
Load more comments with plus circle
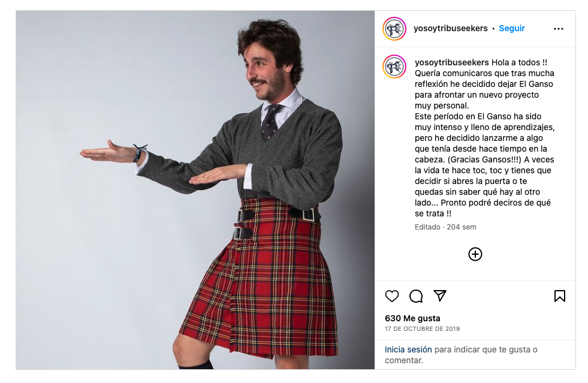pyautogui.click(x=475, y=254)
